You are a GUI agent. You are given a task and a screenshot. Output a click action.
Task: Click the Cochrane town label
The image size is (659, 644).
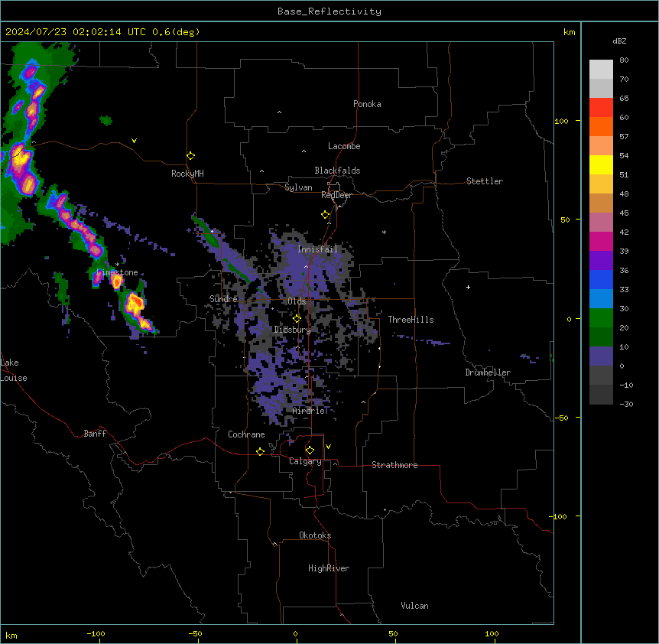coord(246,434)
